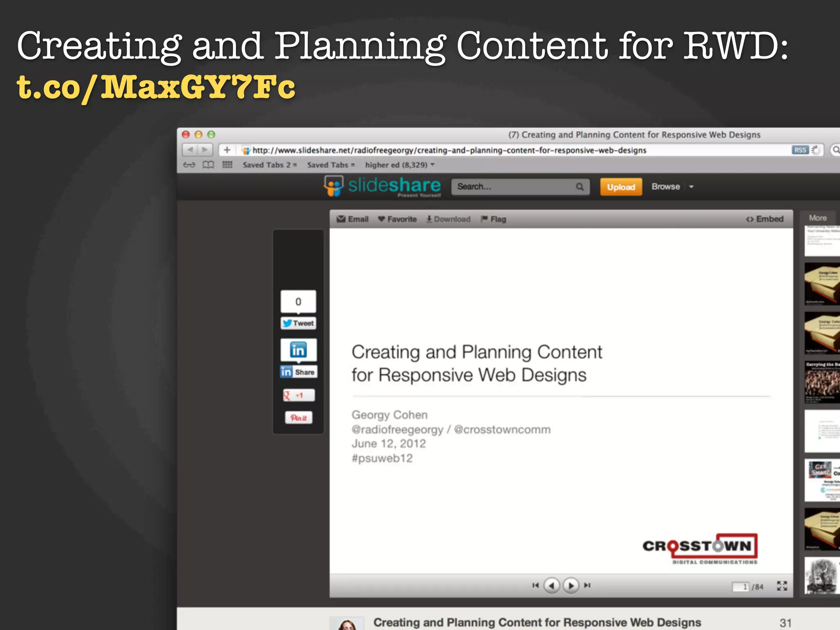Click the Pin it button
840x630 pixels.
tap(299, 418)
